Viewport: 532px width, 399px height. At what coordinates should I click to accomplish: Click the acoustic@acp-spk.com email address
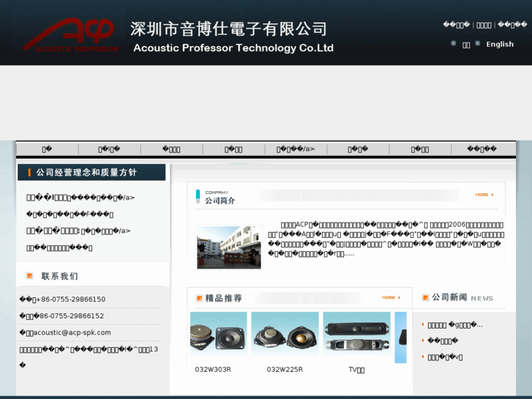pos(73,332)
